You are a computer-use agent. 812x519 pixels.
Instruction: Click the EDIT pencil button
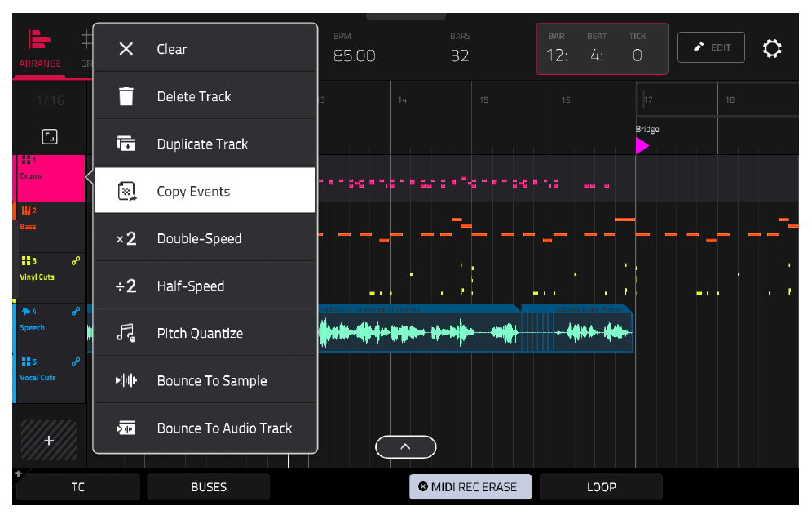tap(711, 47)
